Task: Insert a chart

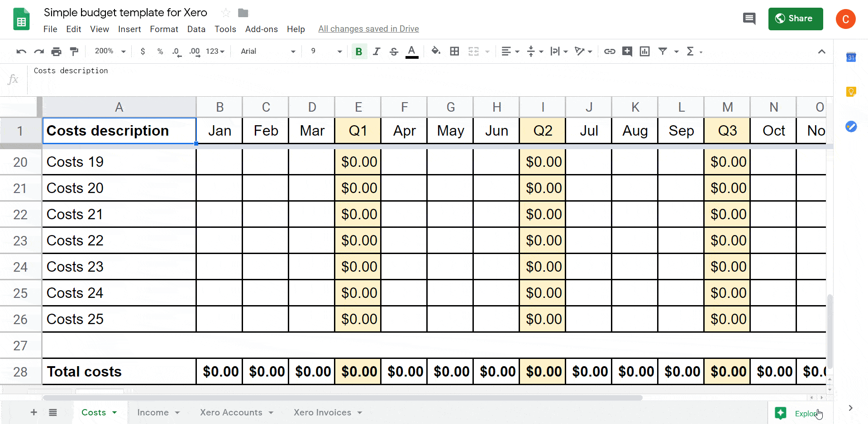Action: 644,51
